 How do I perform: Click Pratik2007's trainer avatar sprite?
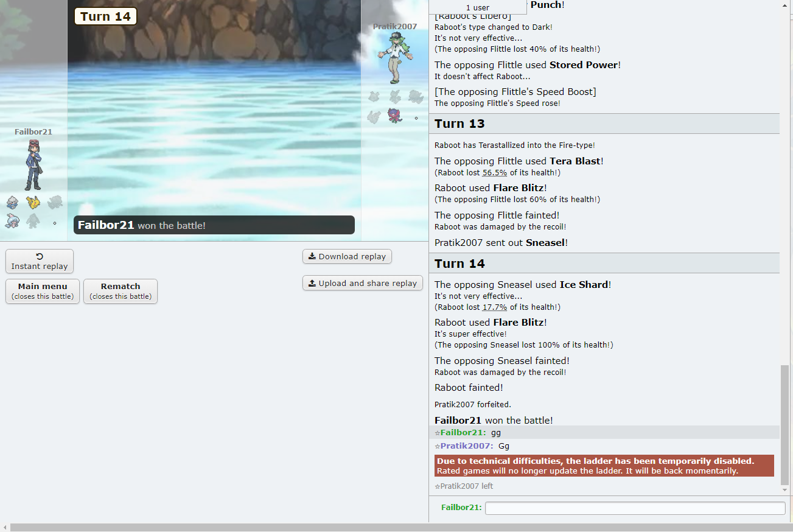(x=394, y=58)
